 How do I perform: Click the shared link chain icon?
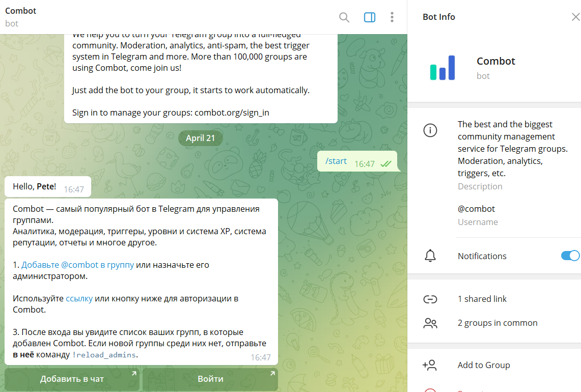(x=430, y=299)
